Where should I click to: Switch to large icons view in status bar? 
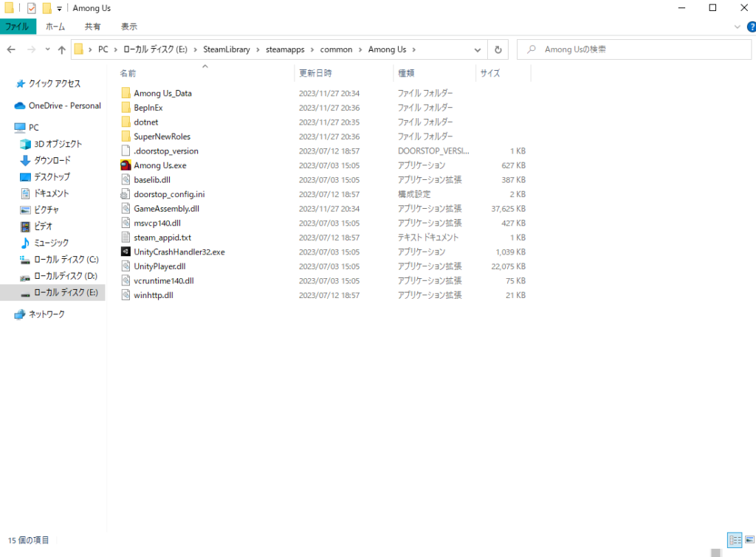click(749, 540)
